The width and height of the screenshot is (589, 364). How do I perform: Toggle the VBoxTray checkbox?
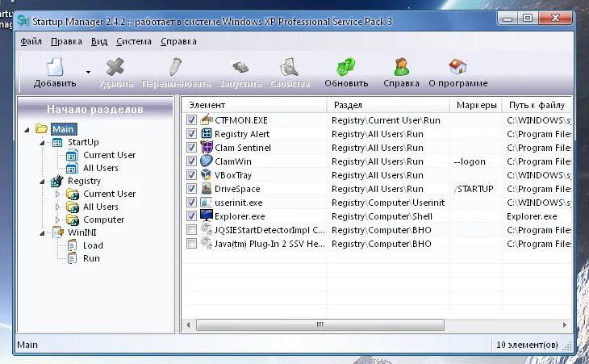tap(191, 174)
